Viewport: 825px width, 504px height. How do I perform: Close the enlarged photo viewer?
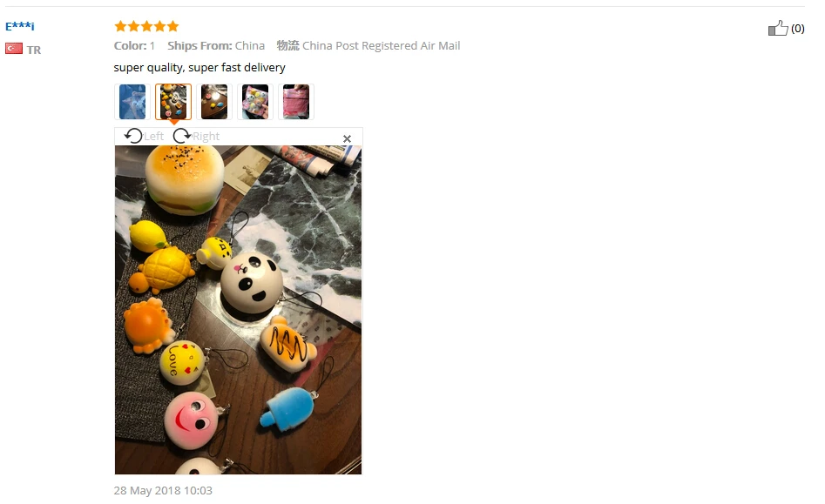pyautogui.click(x=347, y=138)
